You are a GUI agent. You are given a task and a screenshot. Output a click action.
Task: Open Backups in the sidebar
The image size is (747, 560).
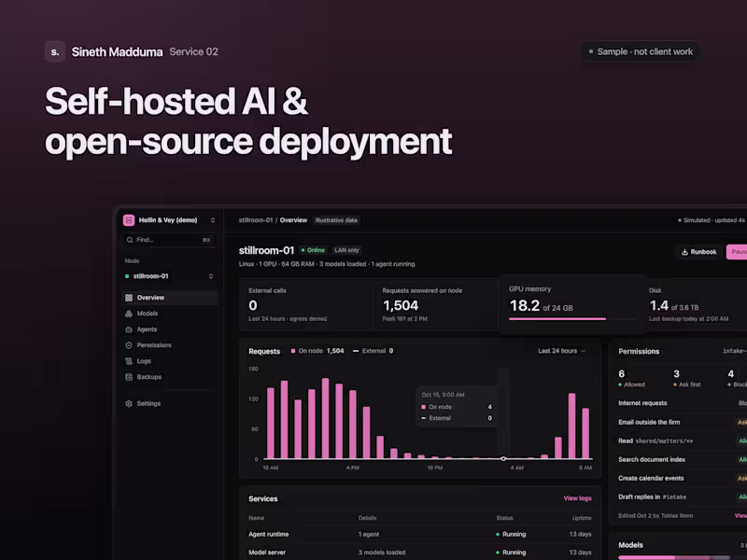pos(170,377)
